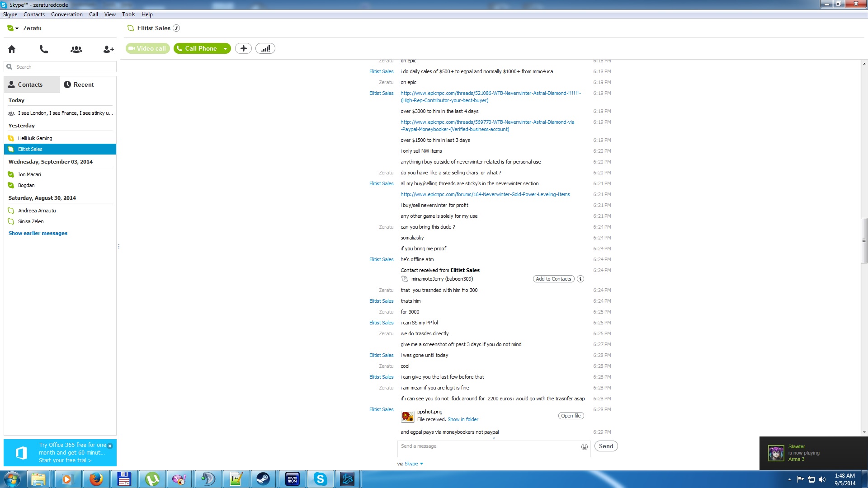This screenshot has height=488, width=868.
Task: Click Show earlier messages link
Action: pyautogui.click(x=38, y=233)
